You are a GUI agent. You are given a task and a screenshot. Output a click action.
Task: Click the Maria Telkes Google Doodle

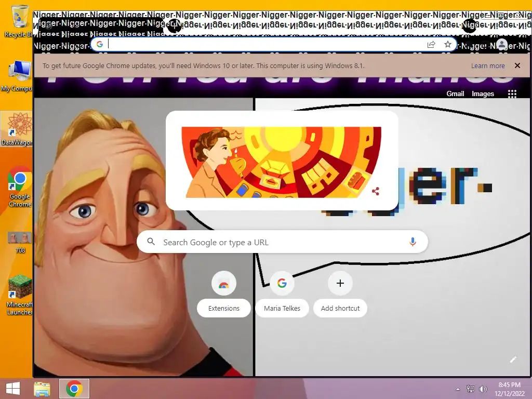281,162
